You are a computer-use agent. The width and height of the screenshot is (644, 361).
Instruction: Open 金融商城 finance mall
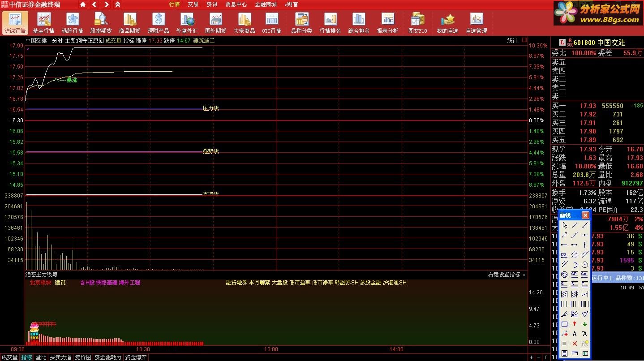click(x=266, y=4)
